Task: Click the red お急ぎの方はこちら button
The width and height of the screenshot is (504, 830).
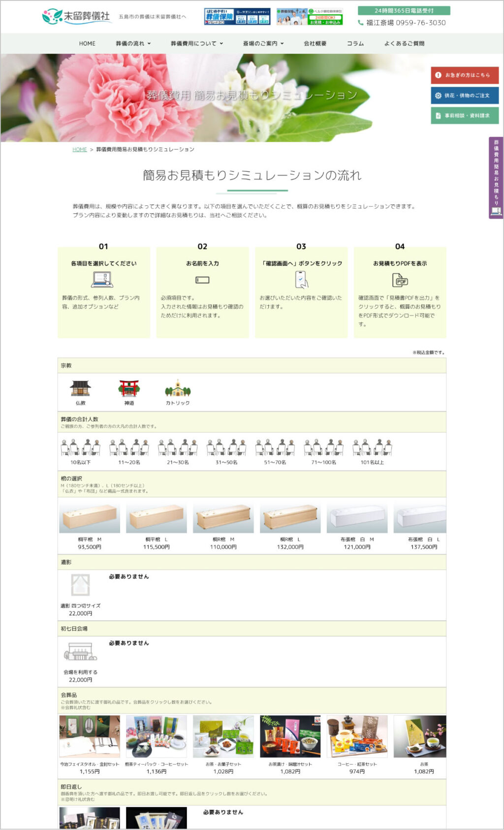Action: coord(465,75)
